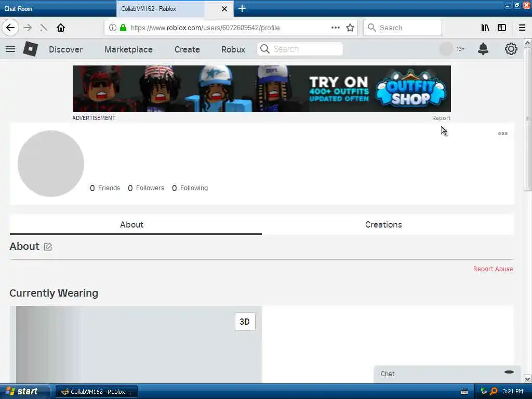Open the browser home page
This screenshot has width=532, height=399.
61,28
